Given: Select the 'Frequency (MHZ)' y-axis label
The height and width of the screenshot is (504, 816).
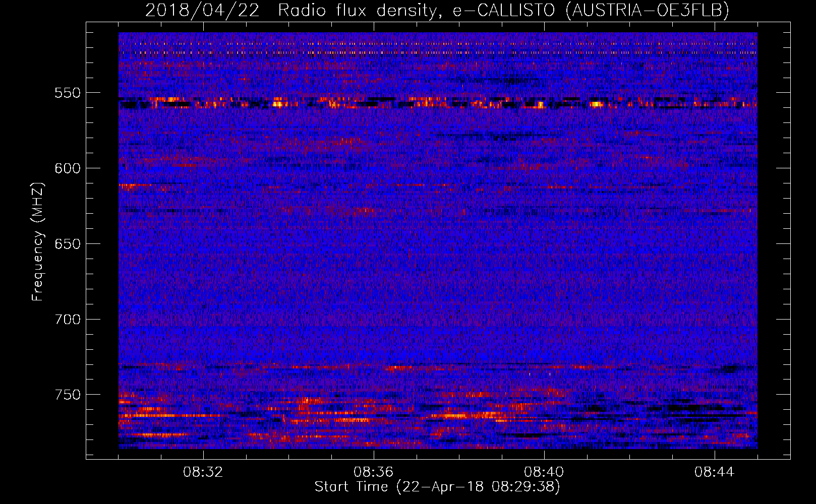Looking at the screenshot, I should coord(38,241).
